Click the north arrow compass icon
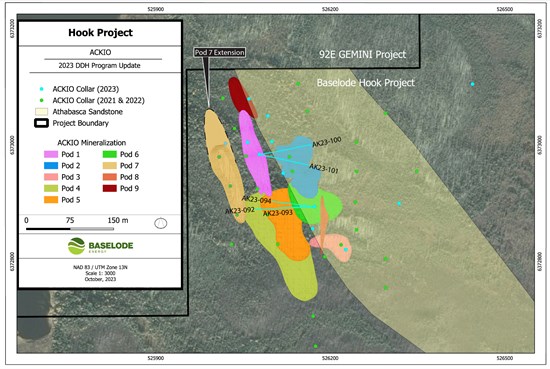Image resolution: width=550 pixels, height=369 pixels. [161, 223]
